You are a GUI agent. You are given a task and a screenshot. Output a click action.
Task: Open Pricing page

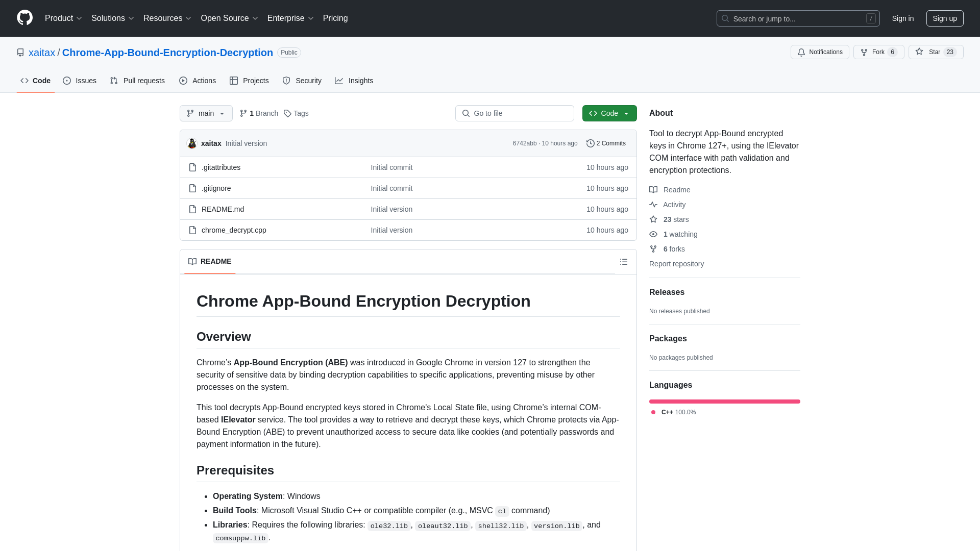(x=335, y=18)
